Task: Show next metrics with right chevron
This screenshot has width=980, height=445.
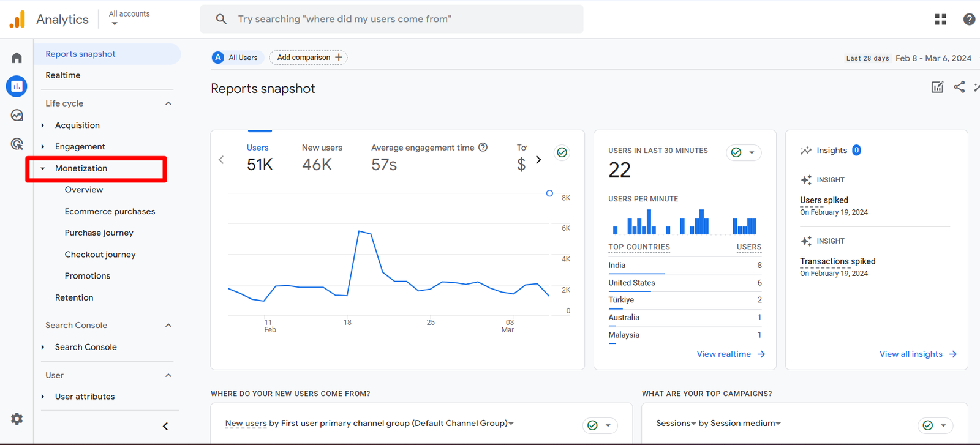Action: 538,160
